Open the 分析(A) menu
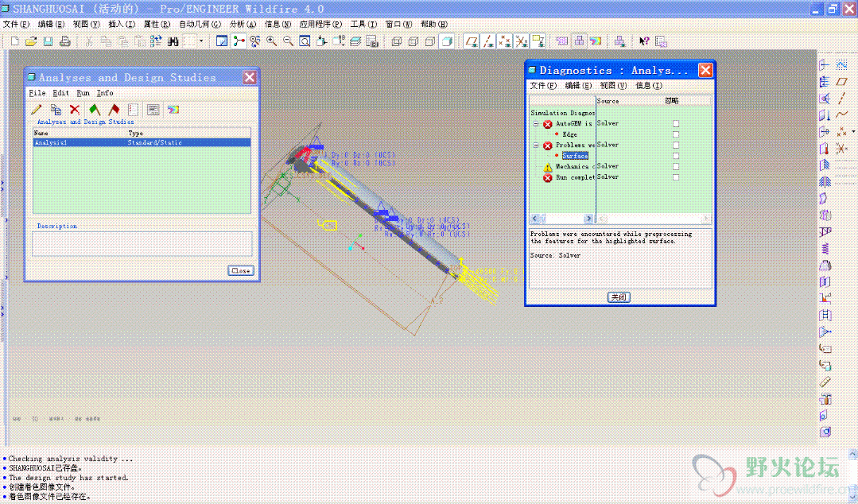The height and width of the screenshot is (504, 858). (x=243, y=24)
